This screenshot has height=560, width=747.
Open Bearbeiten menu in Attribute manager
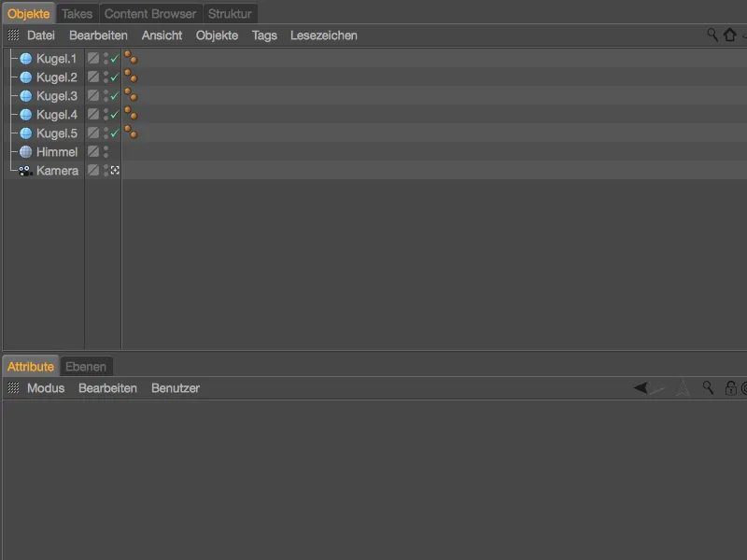click(107, 388)
